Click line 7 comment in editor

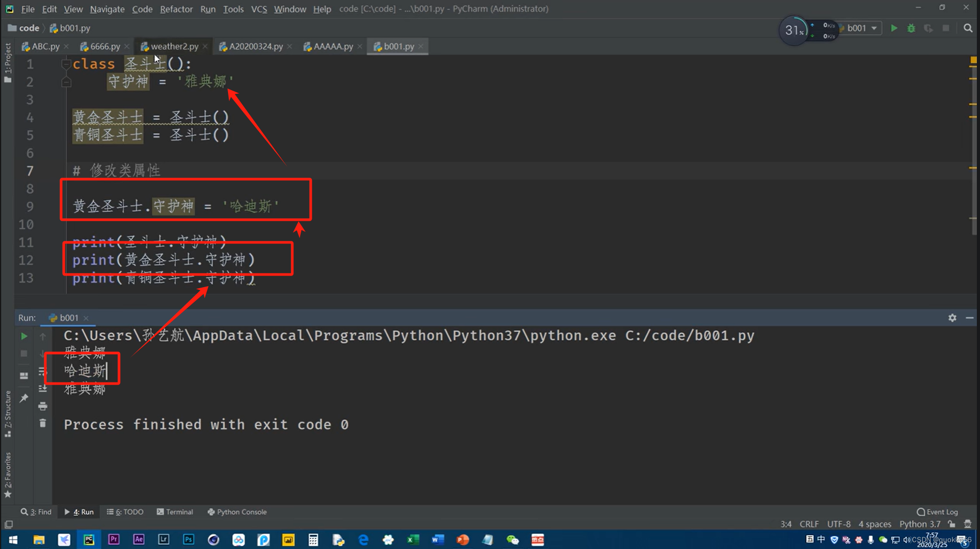116,171
